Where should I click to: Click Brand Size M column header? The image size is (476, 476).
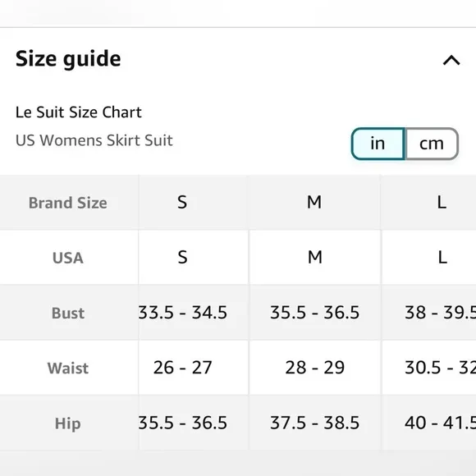[x=314, y=203]
